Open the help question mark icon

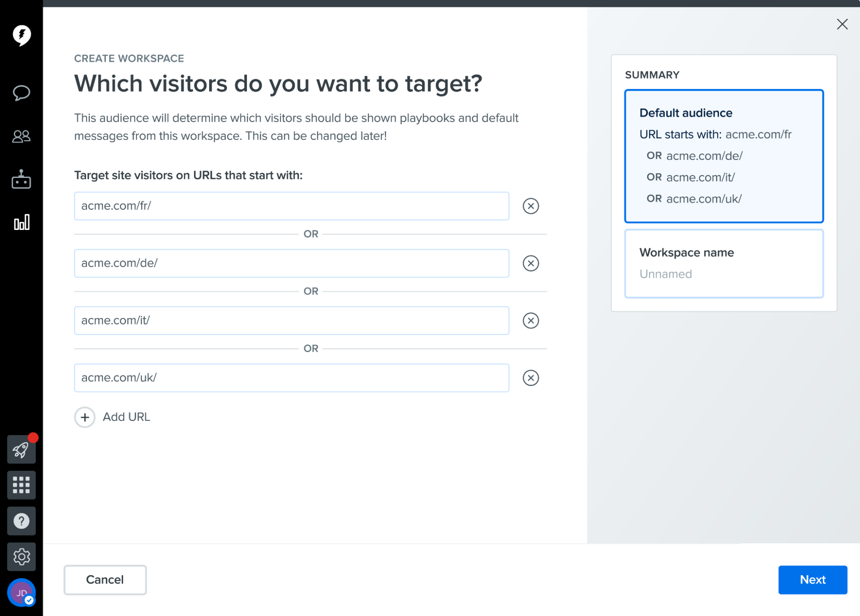(x=22, y=521)
